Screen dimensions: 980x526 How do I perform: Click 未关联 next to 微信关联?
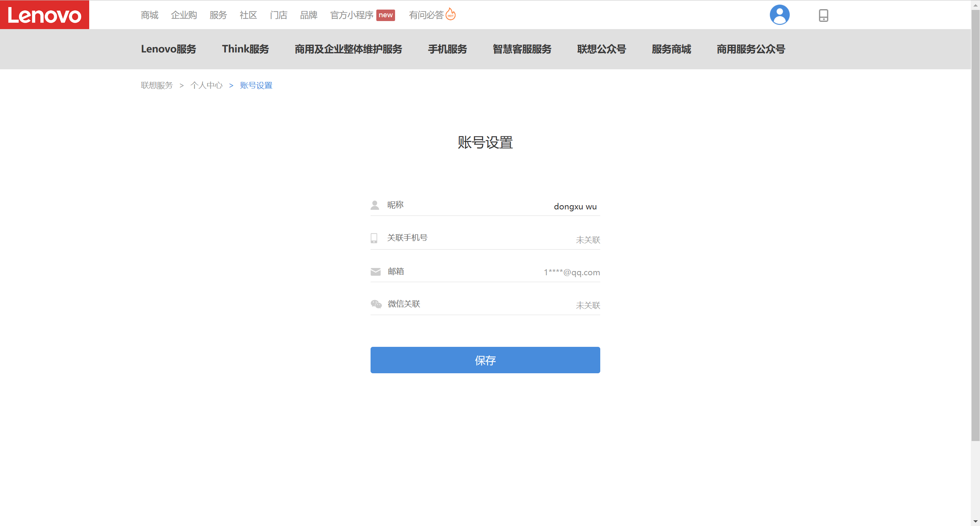(x=588, y=305)
